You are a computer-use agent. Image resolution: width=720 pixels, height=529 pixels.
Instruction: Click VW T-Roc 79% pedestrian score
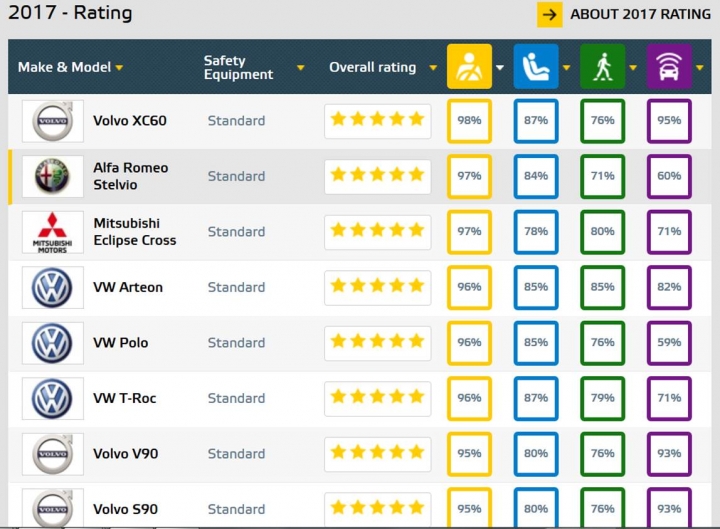602,399
